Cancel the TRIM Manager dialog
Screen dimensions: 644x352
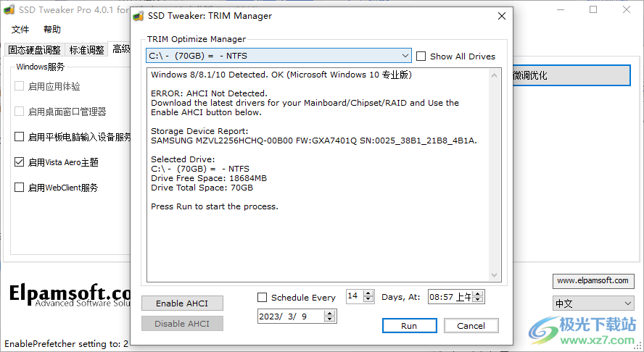pyautogui.click(x=471, y=325)
